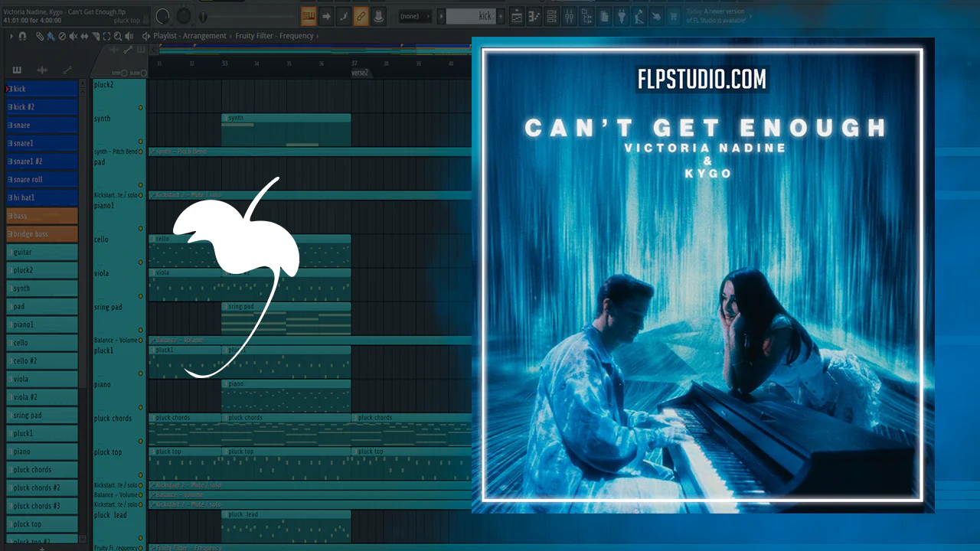Select the Paint brush tool in playlist
Viewport: 980px width, 551px height.
point(51,36)
